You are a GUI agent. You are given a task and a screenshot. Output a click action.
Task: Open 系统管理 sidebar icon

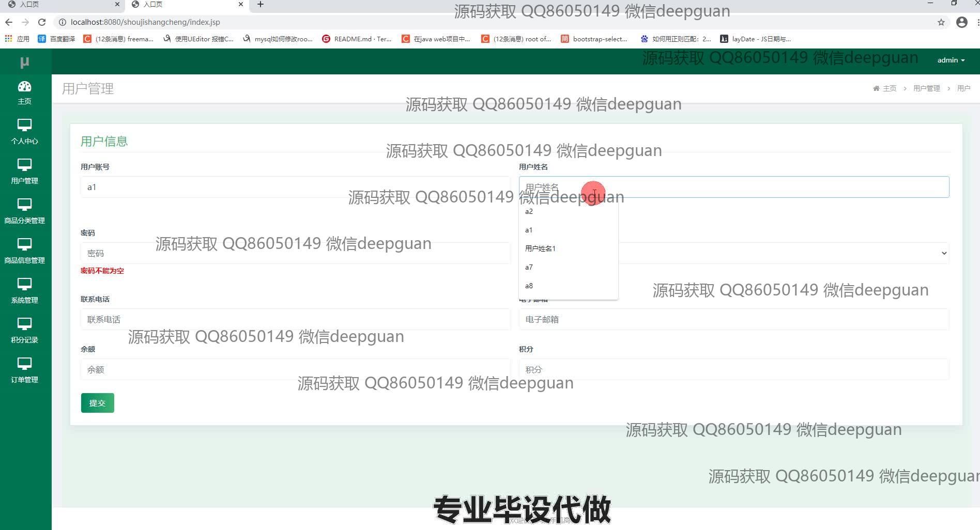pos(24,284)
